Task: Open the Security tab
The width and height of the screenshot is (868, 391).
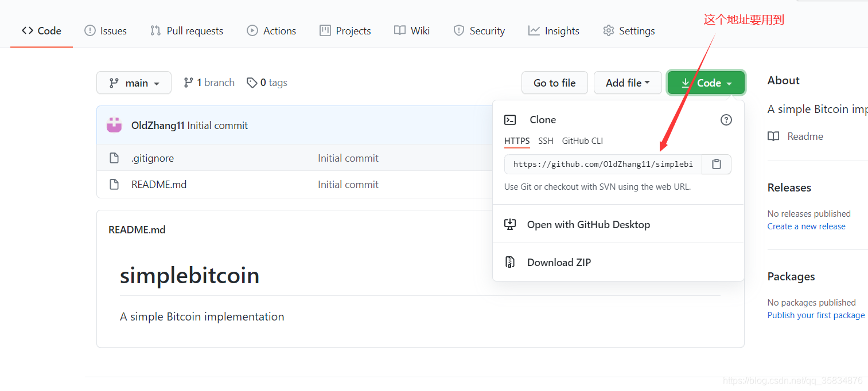Action: coord(479,31)
